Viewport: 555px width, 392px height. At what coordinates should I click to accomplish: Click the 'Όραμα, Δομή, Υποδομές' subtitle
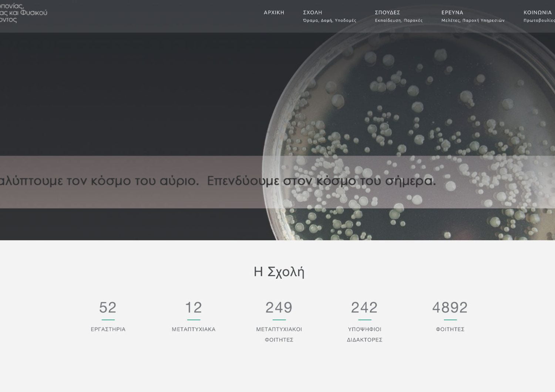(329, 21)
